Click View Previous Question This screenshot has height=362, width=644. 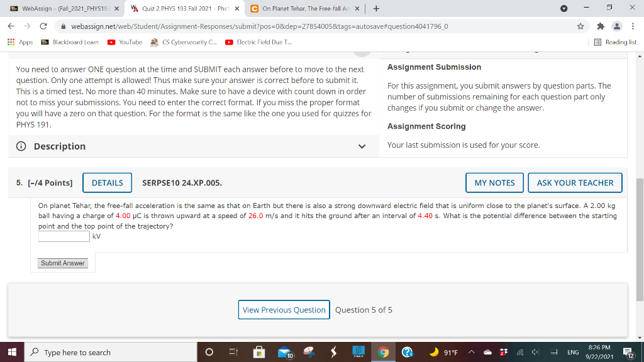point(284,309)
